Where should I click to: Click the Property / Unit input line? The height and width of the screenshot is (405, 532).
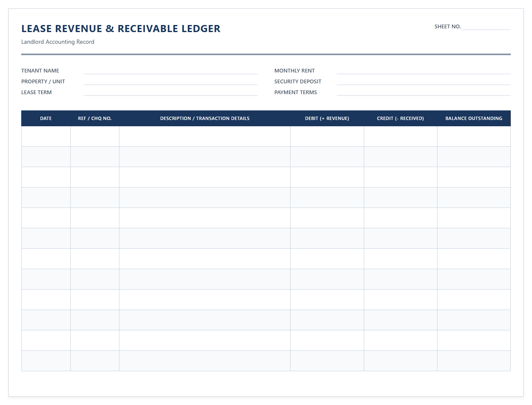[x=171, y=81]
